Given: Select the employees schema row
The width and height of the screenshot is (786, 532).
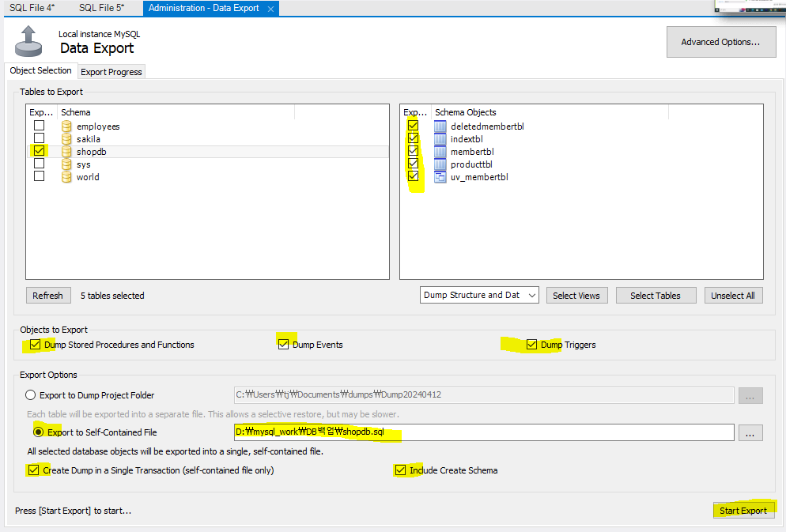Looking at the screenshot, I should coord(207,126).
